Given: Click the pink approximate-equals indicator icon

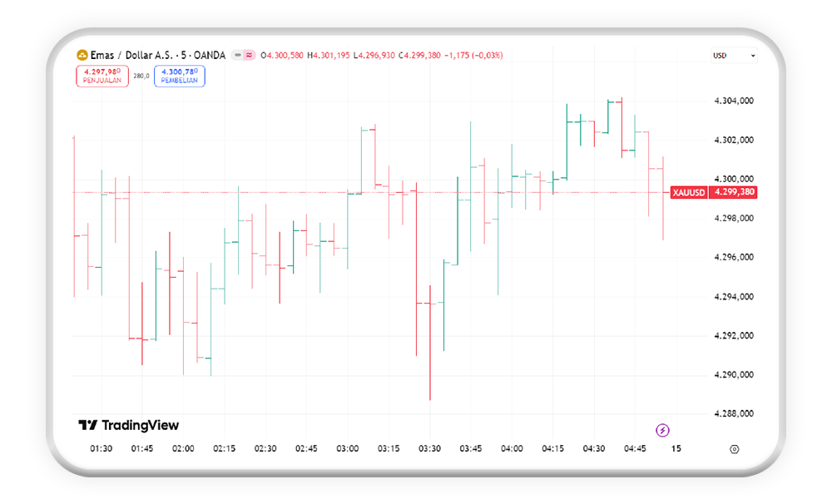Looking at the screenshot, I should click(x=249, y=56).
